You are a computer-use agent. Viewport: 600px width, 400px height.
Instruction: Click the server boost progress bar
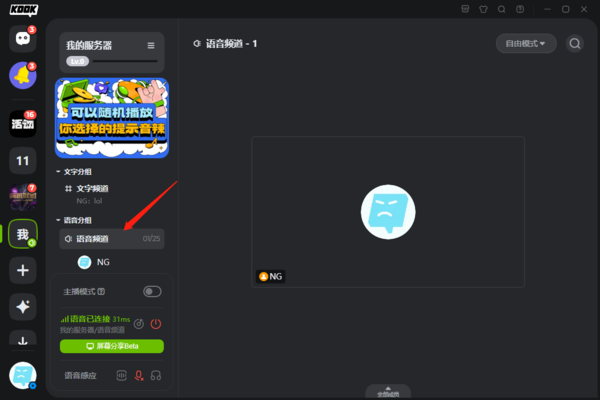pyautogui.click(x=125, y=61)
